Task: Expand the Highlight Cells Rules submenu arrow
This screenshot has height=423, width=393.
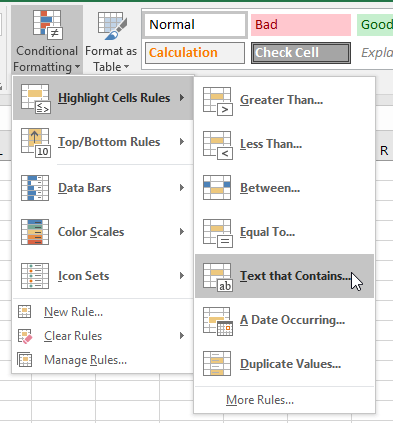Action: (x=182, y=98)
